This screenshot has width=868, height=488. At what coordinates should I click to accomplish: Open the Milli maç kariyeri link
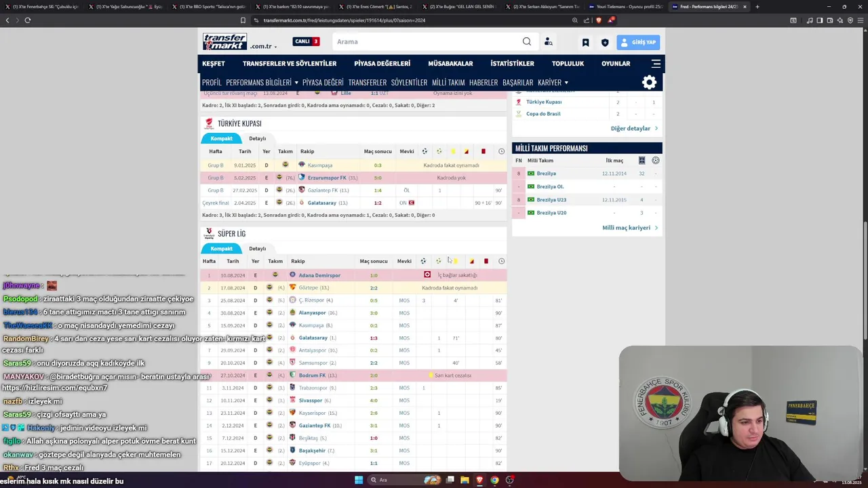point(630,228)
